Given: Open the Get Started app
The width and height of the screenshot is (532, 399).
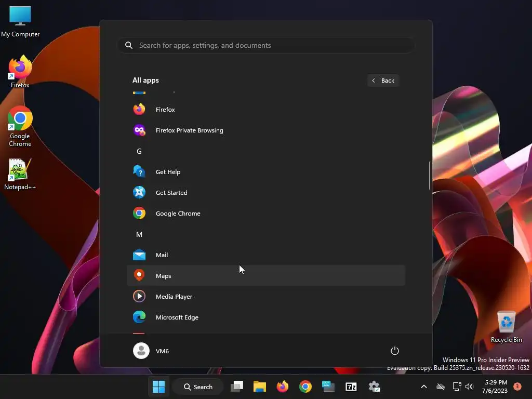Looking at the screenshot, I should (265, 192).
